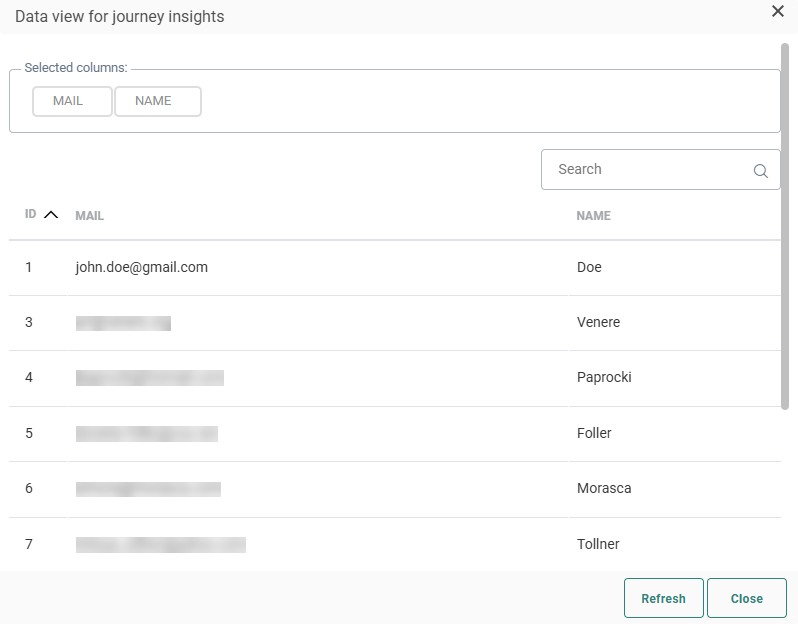This screenshot has width=798, height=624.
Task: Select the john.doe@gmail.com cell
Action: (x=141, y=267)
